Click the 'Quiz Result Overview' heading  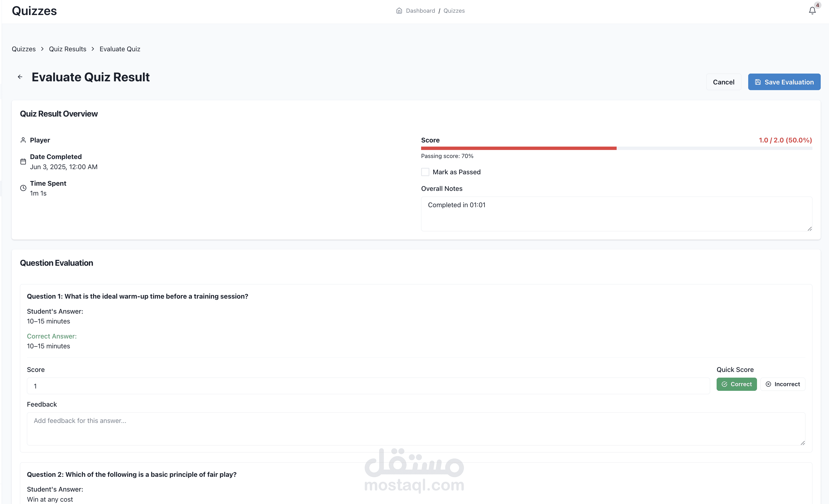[59, 114]
